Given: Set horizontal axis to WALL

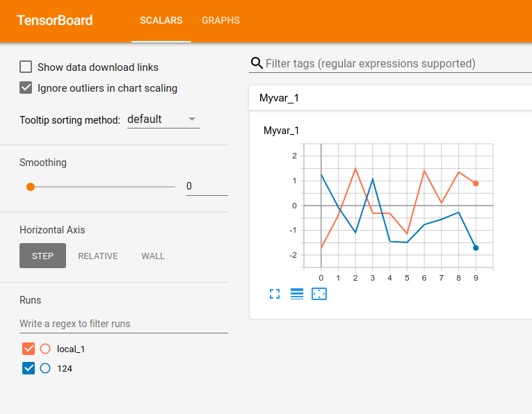Looking at the screenshot, I should [153, 256].
